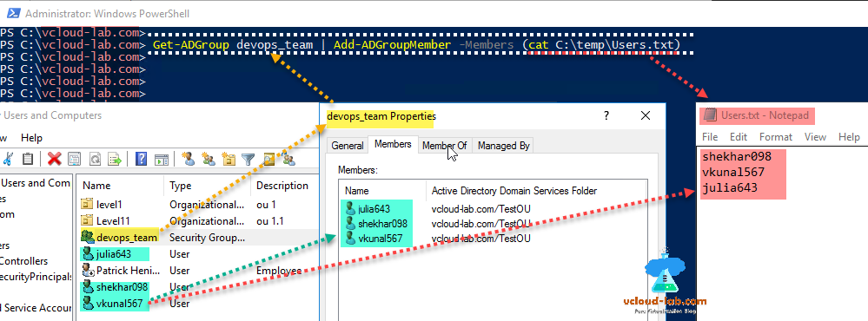Click julia643 user icon in ADUC list
Image resolution: width=868 pixels, height=321 pixels.
(88, 253)
